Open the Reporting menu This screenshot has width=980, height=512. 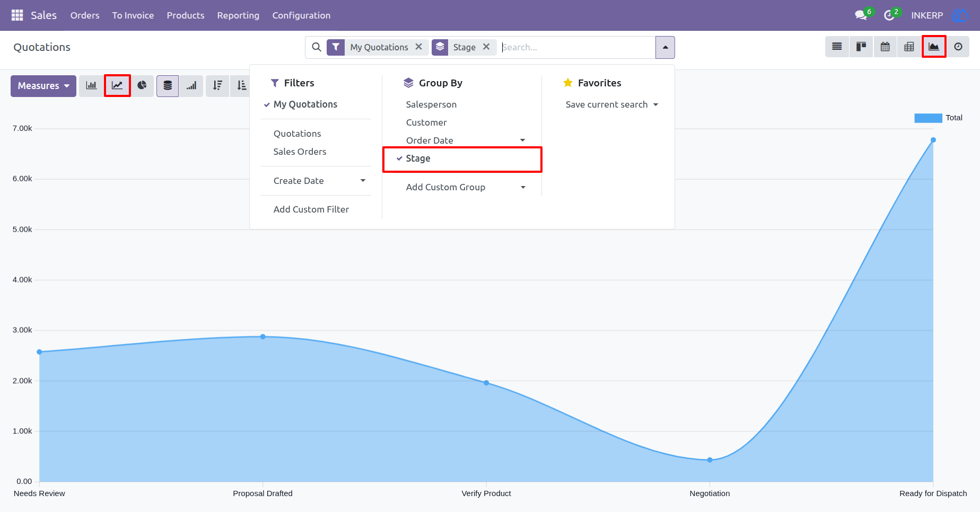(238, 15)
